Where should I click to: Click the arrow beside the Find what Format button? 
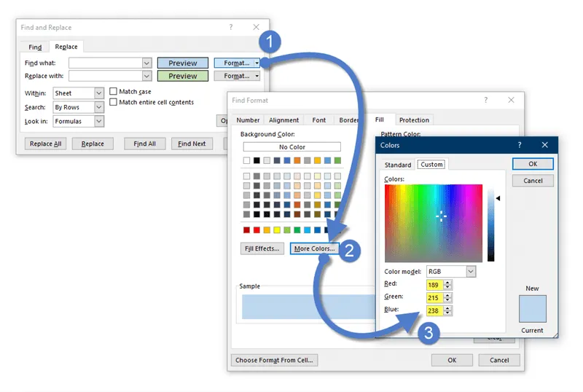pyautogui.click(x=257, y=63)
